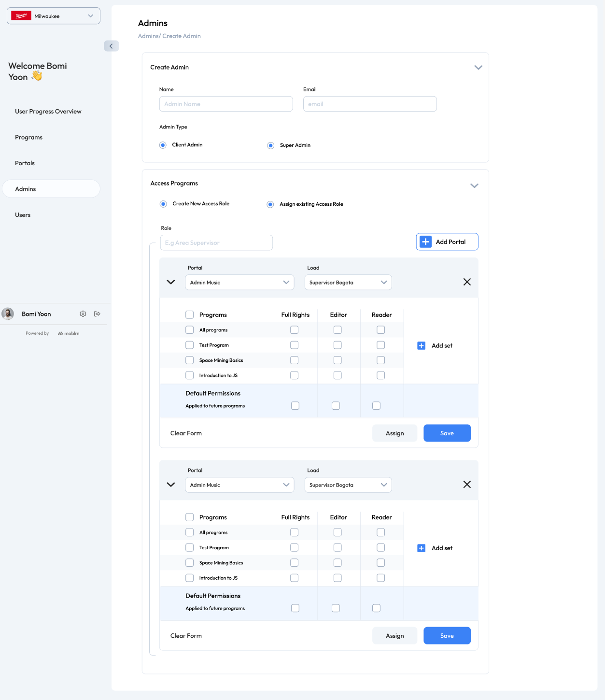
Task: Open the second Load dropdown showing Supervisor Bogota
Action: coord(348,485)
